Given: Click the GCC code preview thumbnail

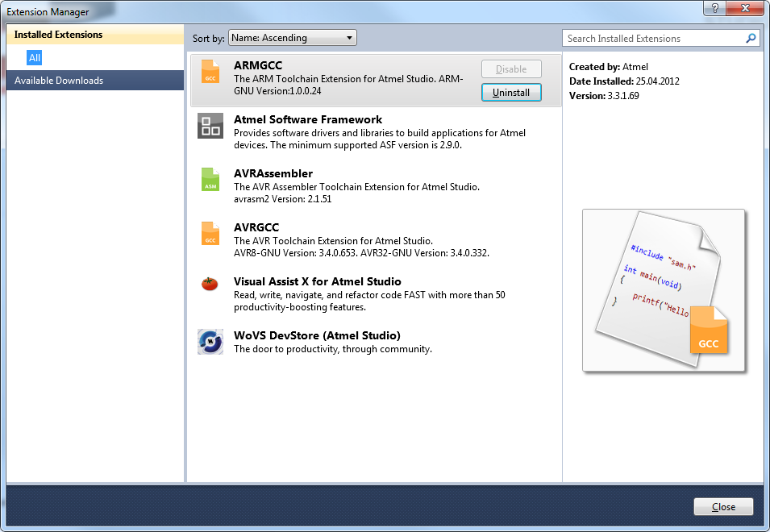Looking at the screenshot, I should point(663,290).
